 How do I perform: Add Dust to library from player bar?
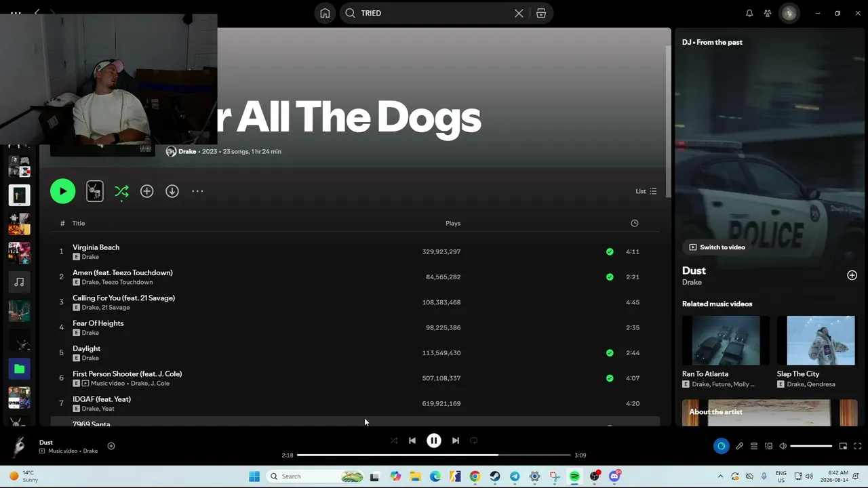pos(111,446)
